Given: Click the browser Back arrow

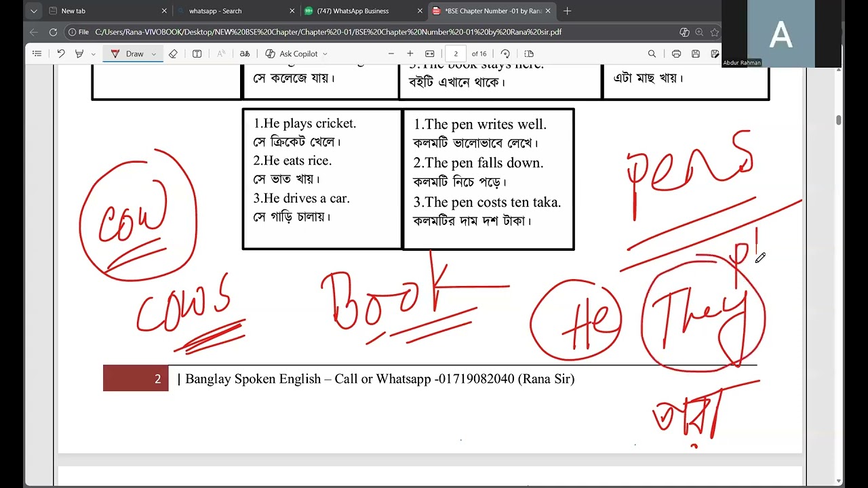Looking at the screenshot, I should (34, 32).
